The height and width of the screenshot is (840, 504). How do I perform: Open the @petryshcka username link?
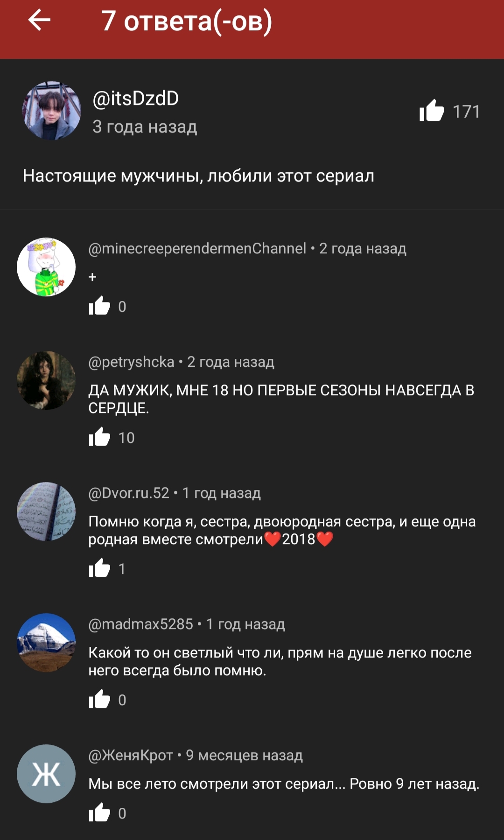(x=131, y=362)
